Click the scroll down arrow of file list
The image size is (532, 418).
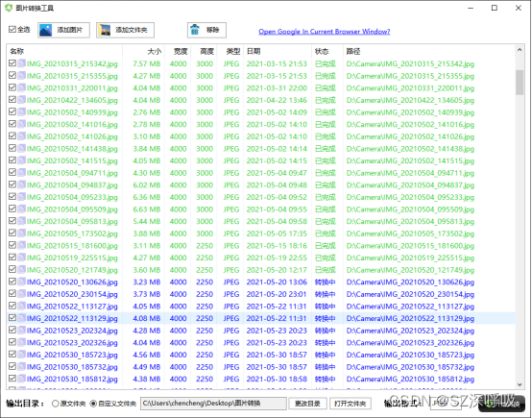(x=520, y=384)
